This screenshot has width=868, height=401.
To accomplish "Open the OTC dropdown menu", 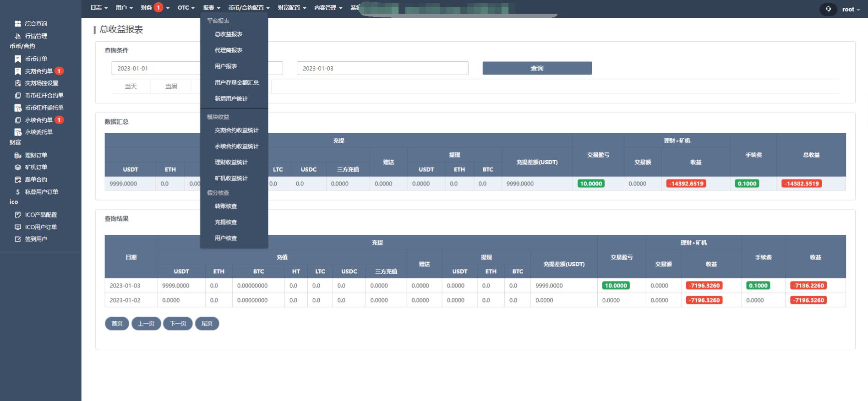I will (186, 8).
